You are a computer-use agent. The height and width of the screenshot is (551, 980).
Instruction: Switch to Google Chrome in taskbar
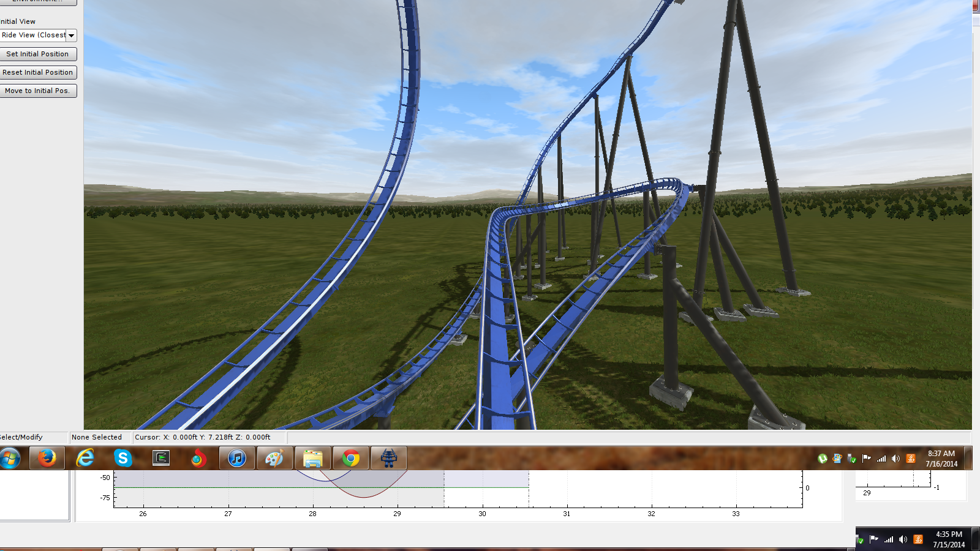click(x=351, y=458)
